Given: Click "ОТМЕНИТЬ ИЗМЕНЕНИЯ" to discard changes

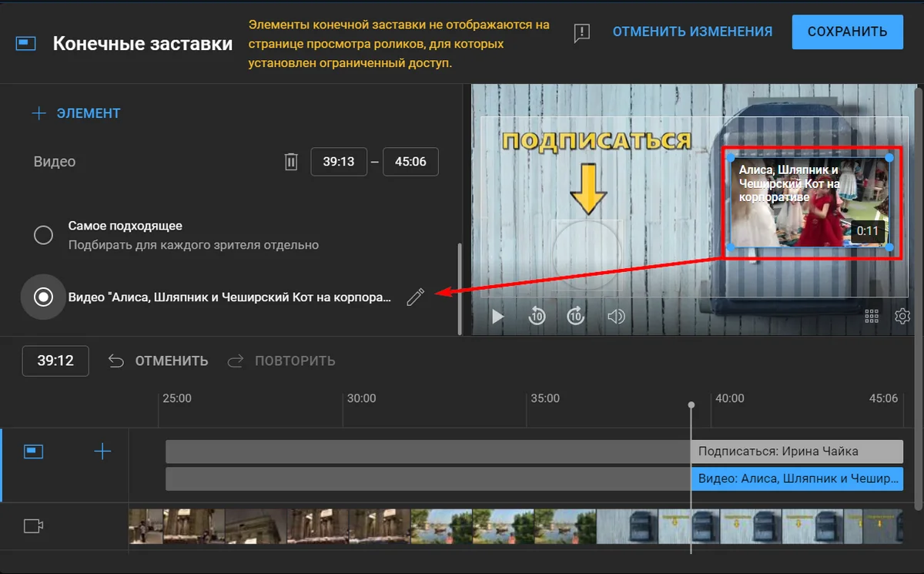Looking at the screenshot, I should click(x=692, y=32).
